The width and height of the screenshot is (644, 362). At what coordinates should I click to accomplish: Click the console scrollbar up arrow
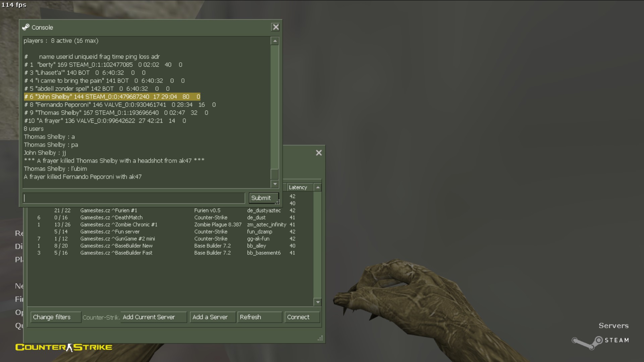click(x=275, y=41)
